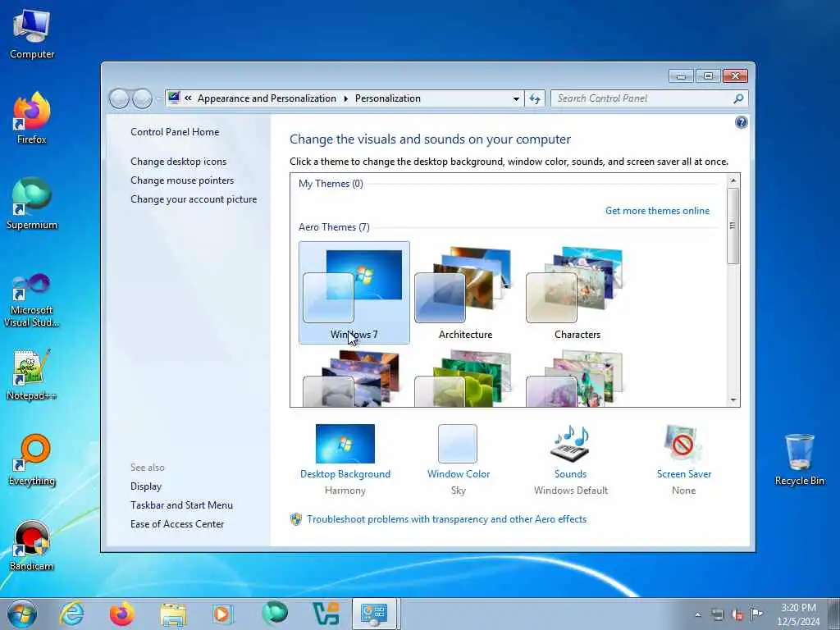Select the Windows 7 theme

point(354,293)
